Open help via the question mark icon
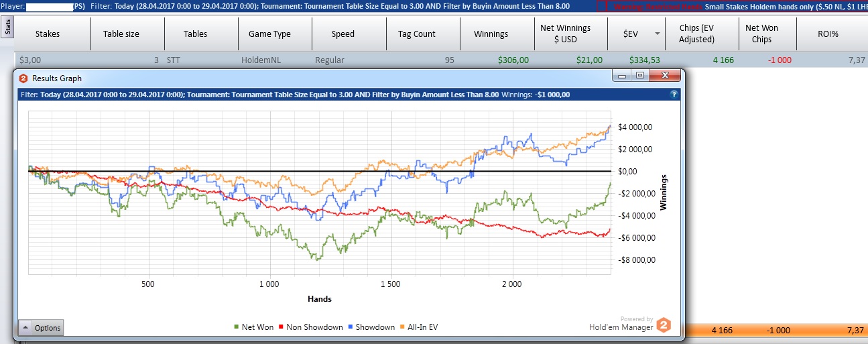 click(x=673, y=95)
